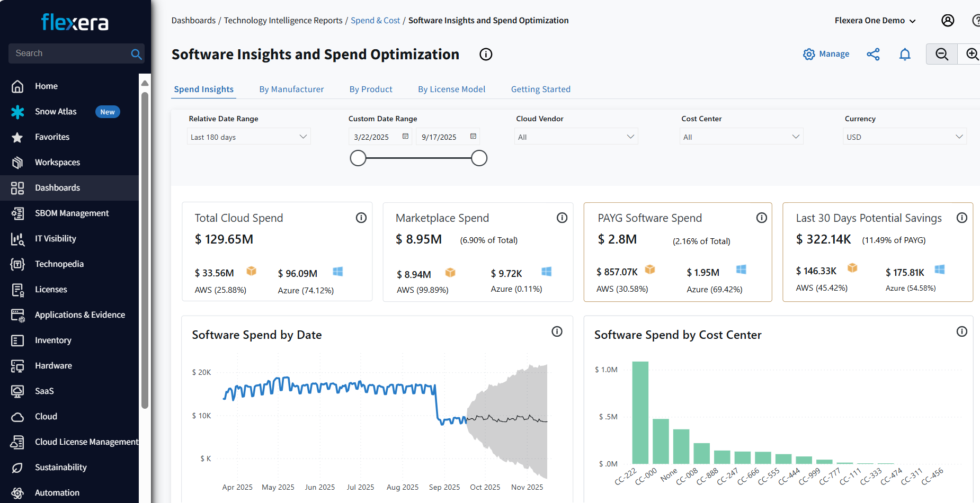Show info for Total Cloud Spend card
The image size is (980, 503).
tap(361, 218)
